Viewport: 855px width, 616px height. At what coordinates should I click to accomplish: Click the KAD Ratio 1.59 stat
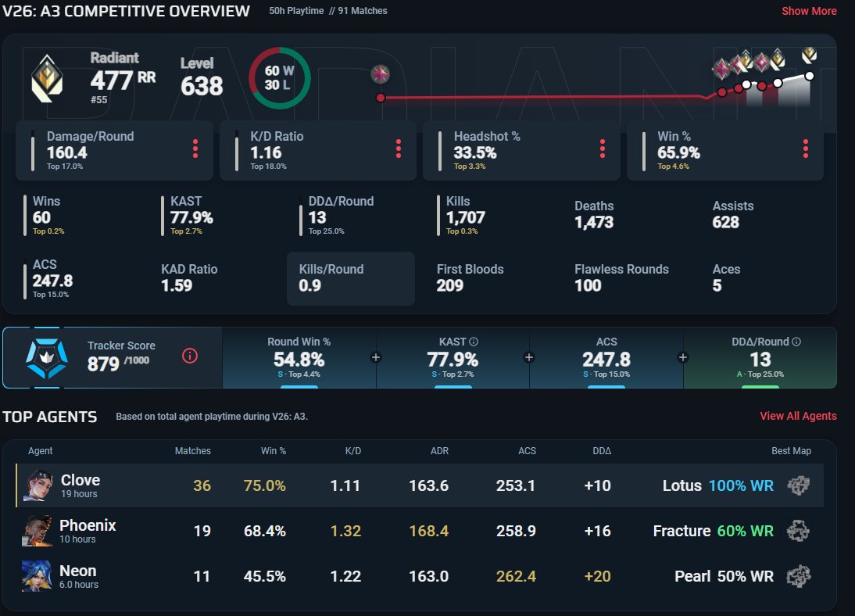[x=189, y=278]
